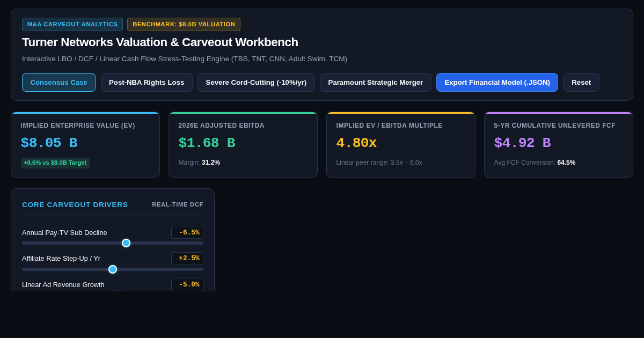644x338 pixels.
Task: Activate Paramount Strategic Merger scenario
Action: [x=376, y=82]
